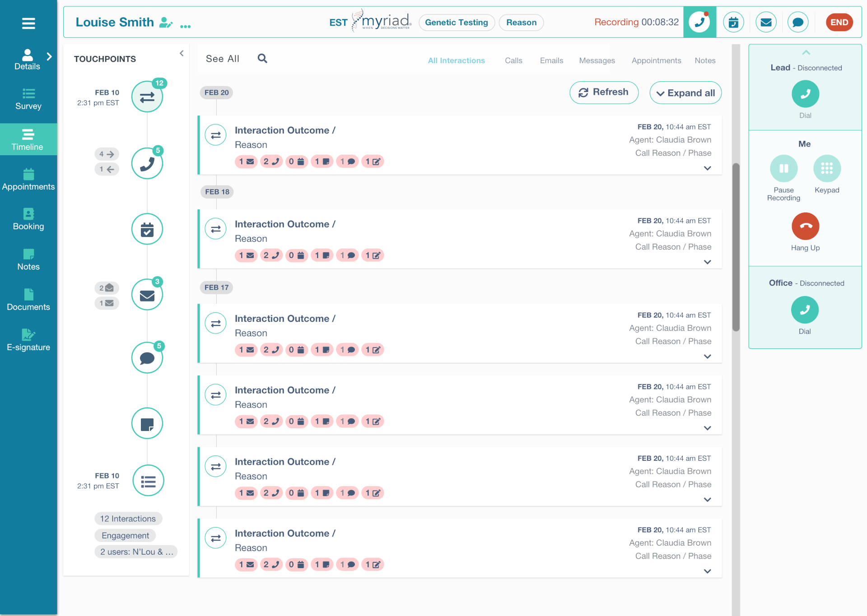Click the edit pill in FEB 18 card
The image size is (867, 616).
[373, 255]
